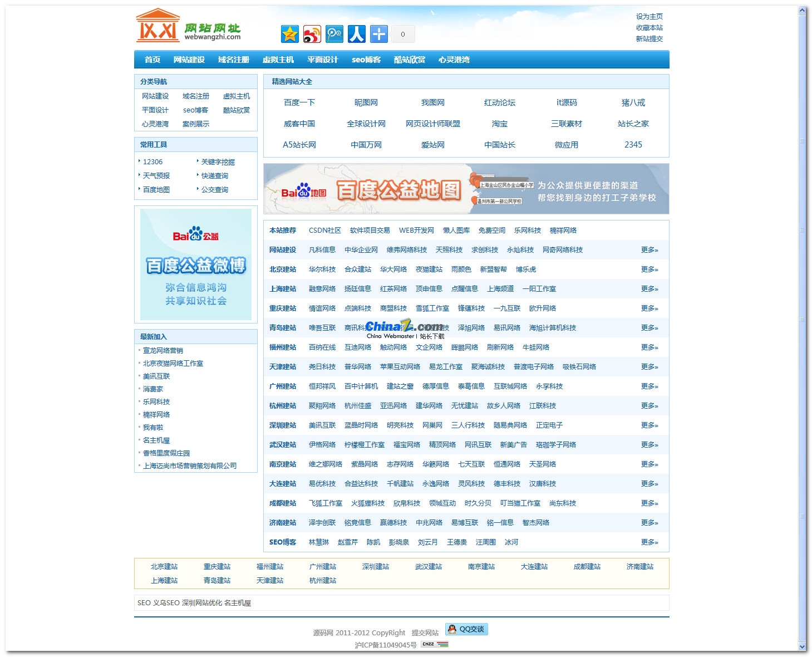812x657 pixels.
Task: Click the scrollbar up arrow
Action: [802, 10]
